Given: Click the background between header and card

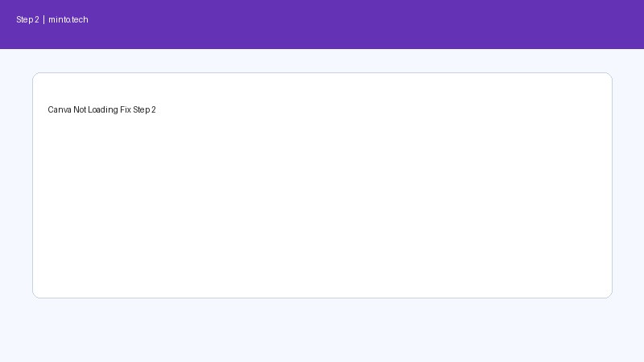Looking at the screenshot, I should point(323,61).
